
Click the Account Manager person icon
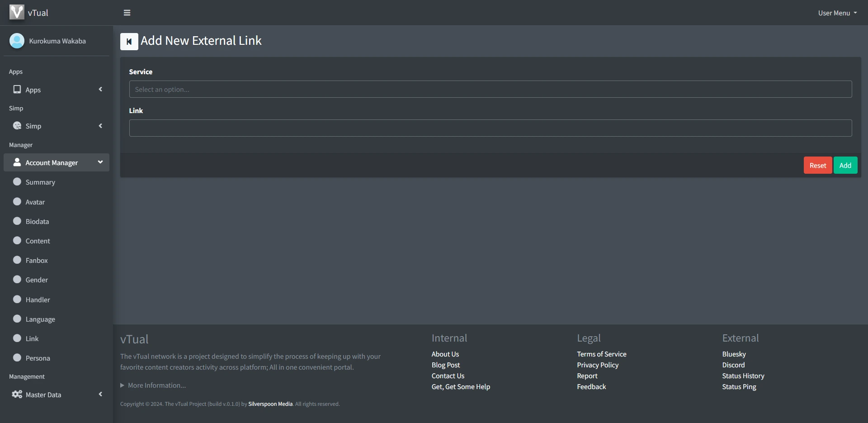[17, 162]
